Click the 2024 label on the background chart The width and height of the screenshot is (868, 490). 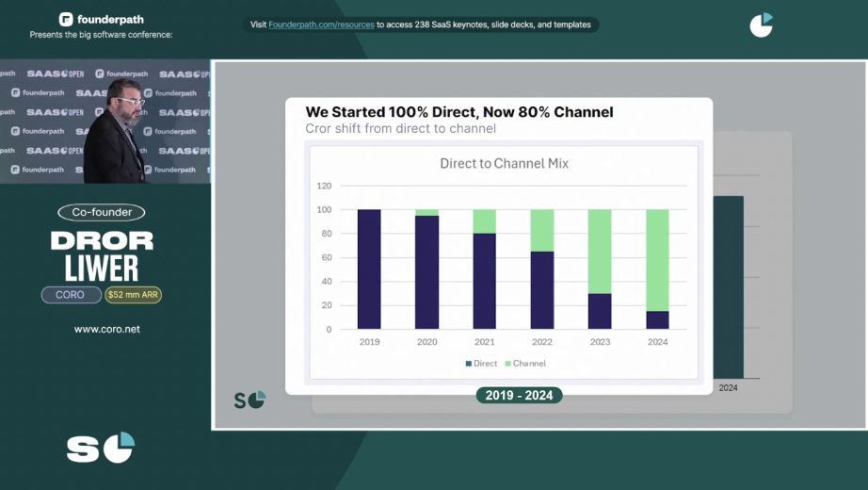(728, 388)
